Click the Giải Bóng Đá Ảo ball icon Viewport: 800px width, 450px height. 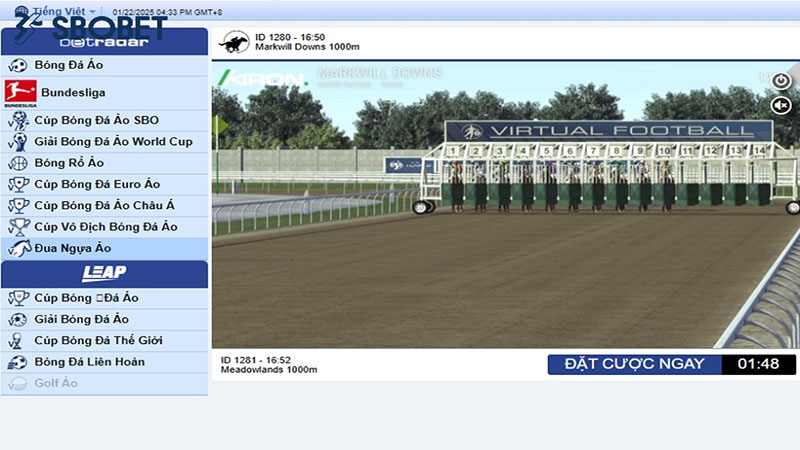(18, 320)
